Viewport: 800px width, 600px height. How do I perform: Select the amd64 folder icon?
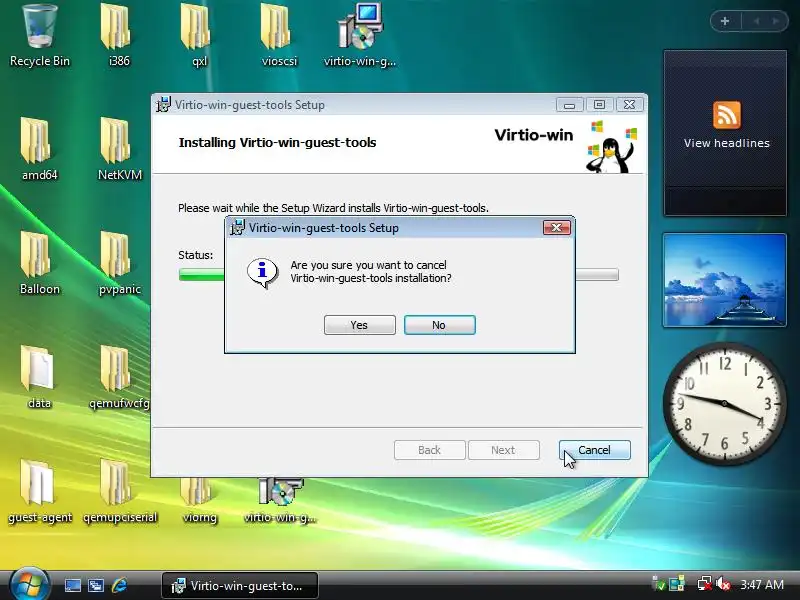[39, 149]
